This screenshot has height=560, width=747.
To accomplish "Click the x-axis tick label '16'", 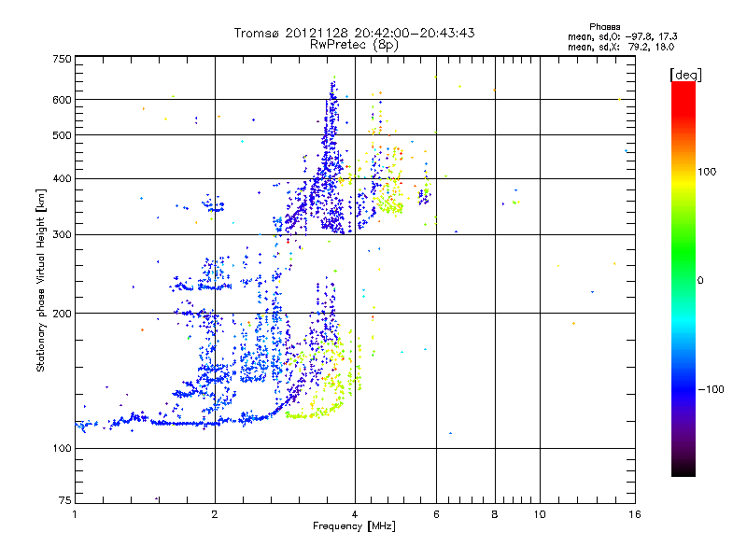I will (x=635, y=514).
